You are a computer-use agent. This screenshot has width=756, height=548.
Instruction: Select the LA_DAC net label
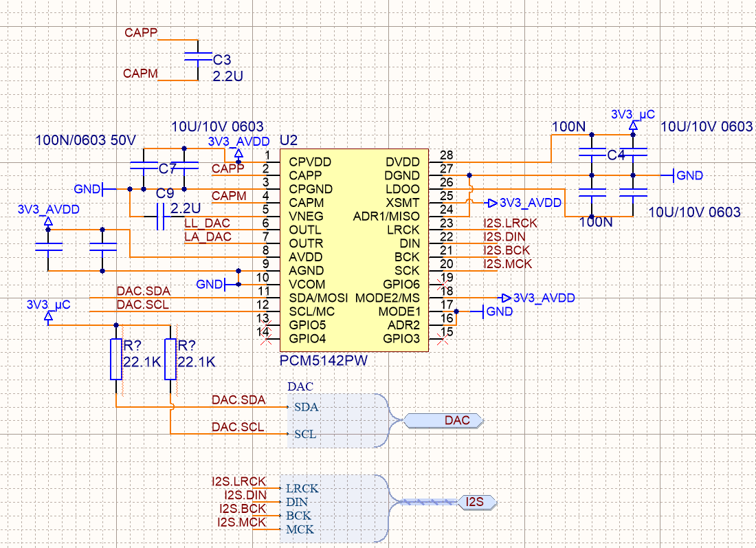pyautogui.click(x=208, y=237)
